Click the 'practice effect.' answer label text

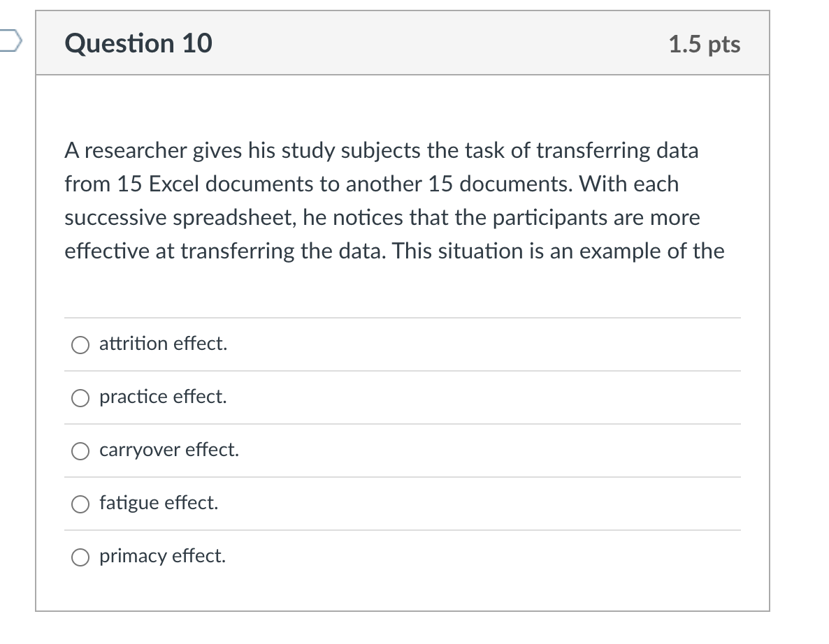click(163, 397)
